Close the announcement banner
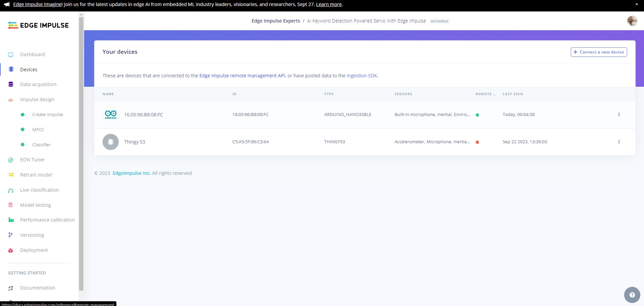 637,4
